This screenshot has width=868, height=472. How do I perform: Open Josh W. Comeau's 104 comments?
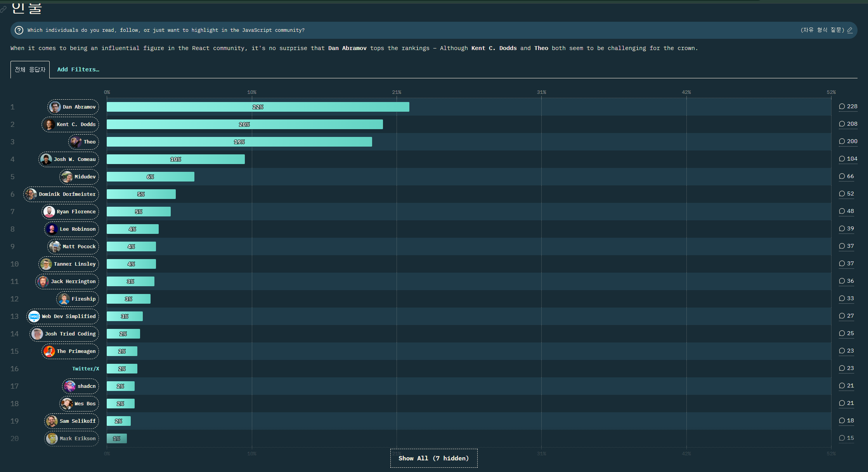click(848, 159)
